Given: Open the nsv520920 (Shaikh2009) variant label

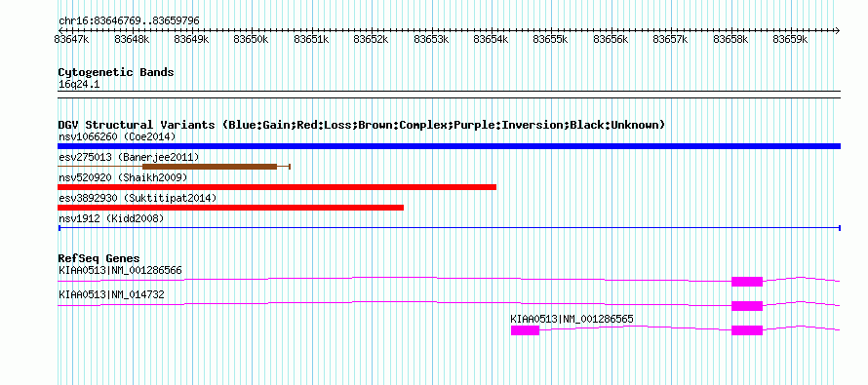Looking at the screenshot, I should click(123, 177).
